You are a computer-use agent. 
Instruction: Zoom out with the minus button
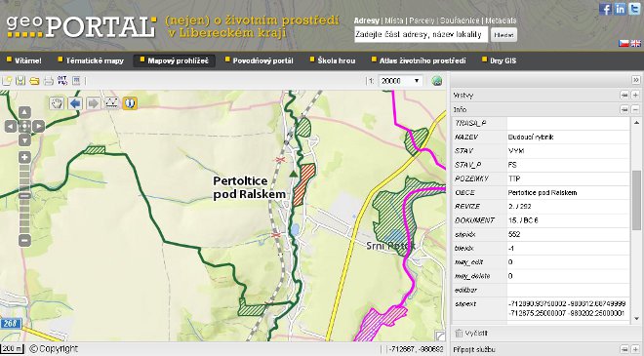coord(24,240)
